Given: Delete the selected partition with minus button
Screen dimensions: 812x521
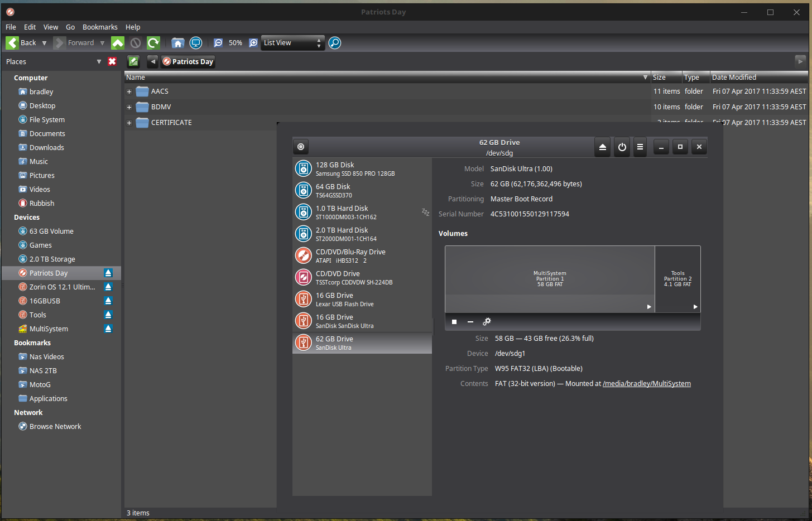Looking at the screenshot, I should pyautogui.click(x=470, y=322).
